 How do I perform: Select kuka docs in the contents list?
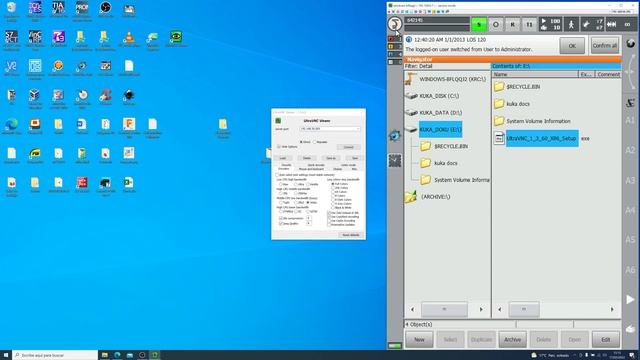(x=518, y=104)
